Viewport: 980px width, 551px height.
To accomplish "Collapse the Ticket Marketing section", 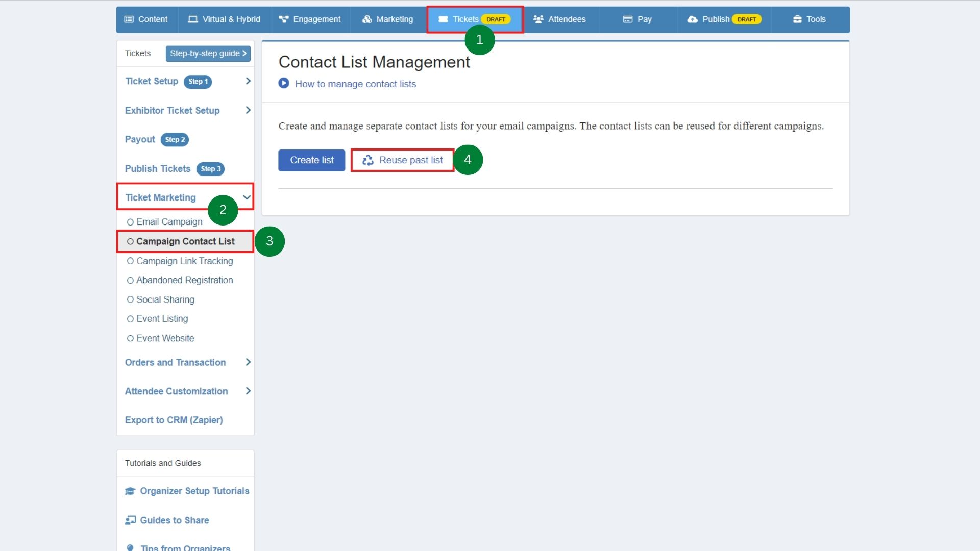I will point(247,197).
